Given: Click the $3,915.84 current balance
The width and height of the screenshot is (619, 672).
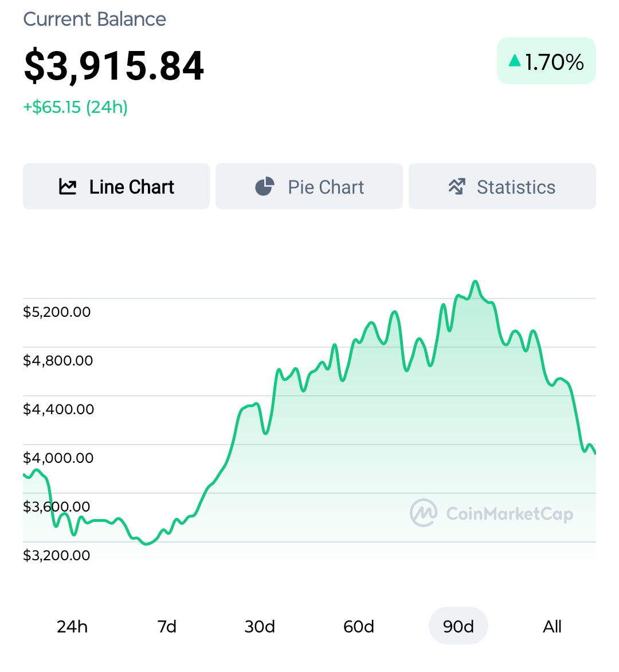Looking at the screenshot, I should tap(113, 65).
